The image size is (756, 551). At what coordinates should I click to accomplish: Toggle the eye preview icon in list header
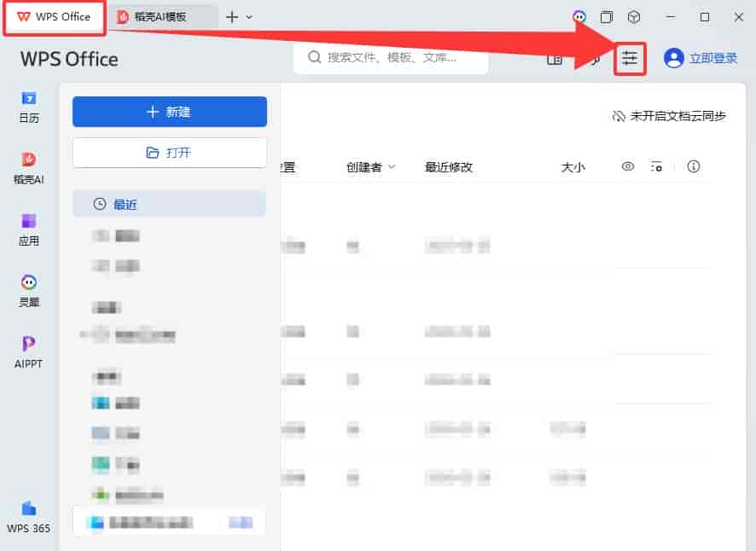coord(627,167)
